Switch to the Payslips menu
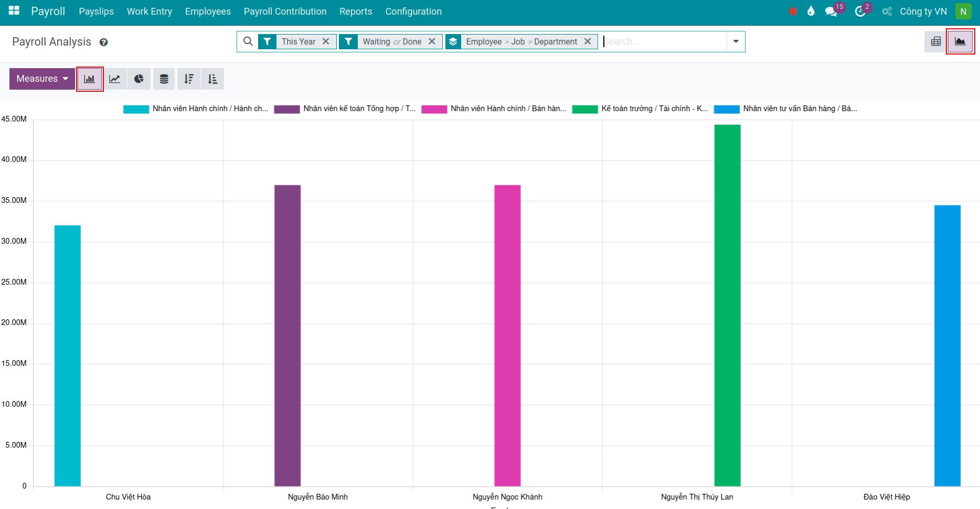The width and height of the screenshot is (980, 509). click(x=97, y=11)
